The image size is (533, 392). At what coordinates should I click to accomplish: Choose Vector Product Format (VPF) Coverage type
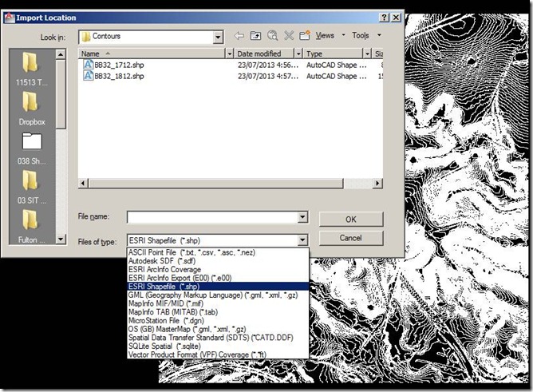[x=218, y=354]
